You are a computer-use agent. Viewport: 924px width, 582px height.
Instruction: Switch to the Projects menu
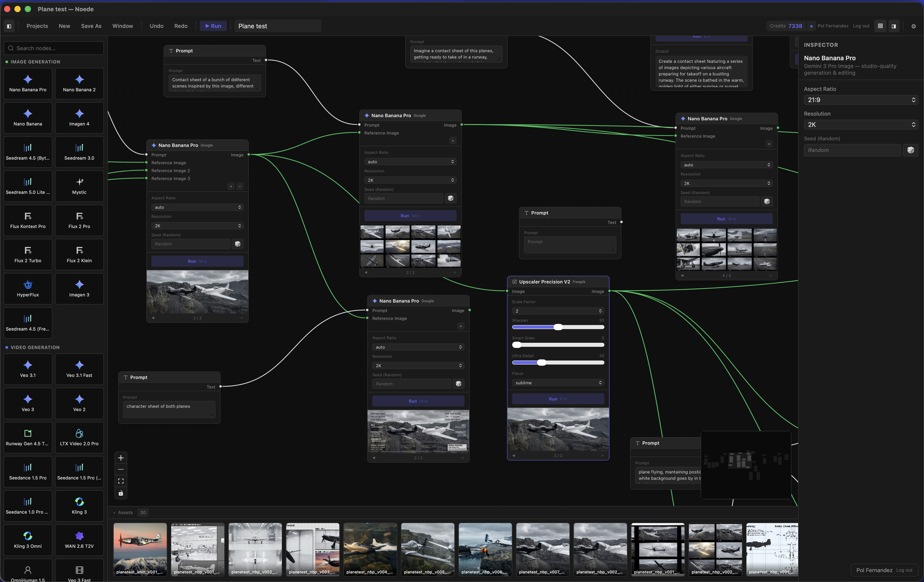tap(37, 26)
